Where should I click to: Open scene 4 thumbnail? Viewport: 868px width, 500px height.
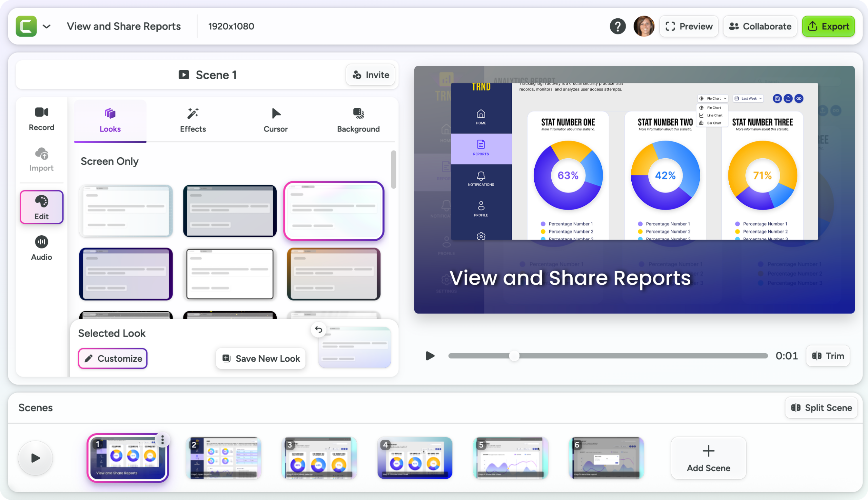coord(415,458)
